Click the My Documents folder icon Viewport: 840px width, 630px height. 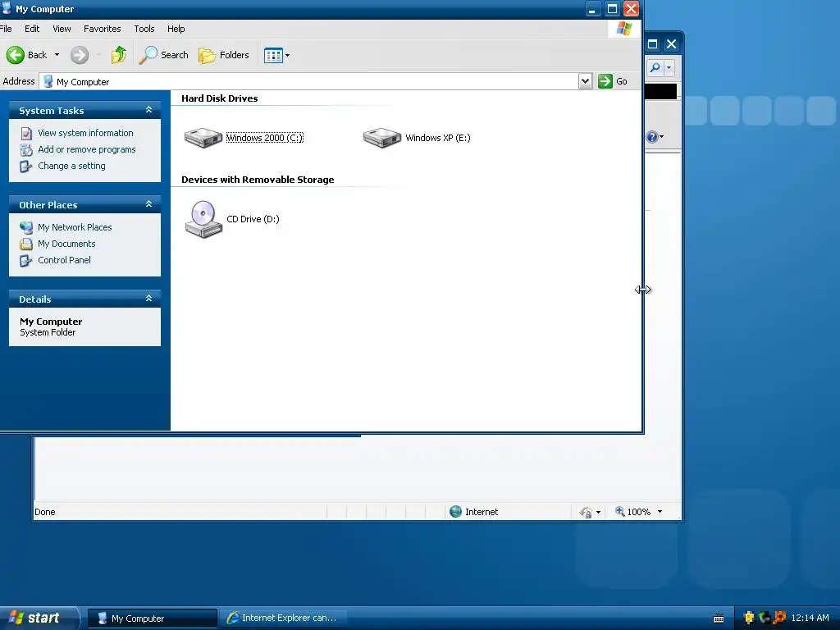coord(26,244)
